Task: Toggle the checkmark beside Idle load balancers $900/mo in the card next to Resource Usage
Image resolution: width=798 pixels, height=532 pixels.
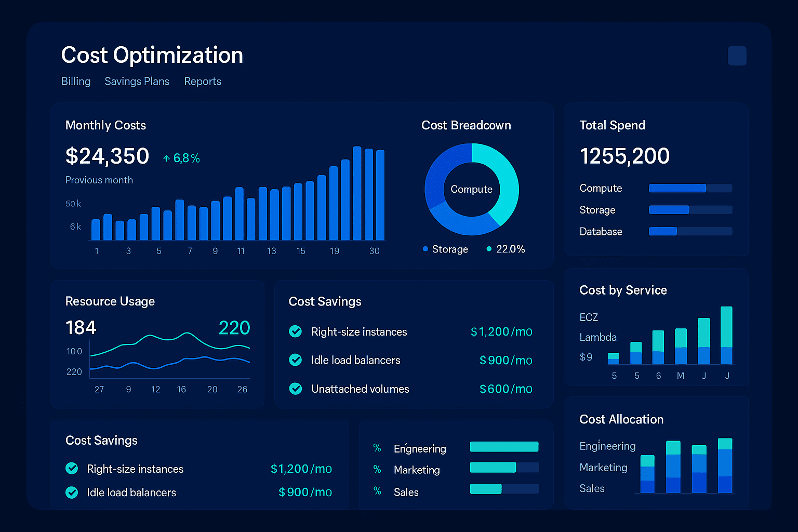Action: [296, 360]
